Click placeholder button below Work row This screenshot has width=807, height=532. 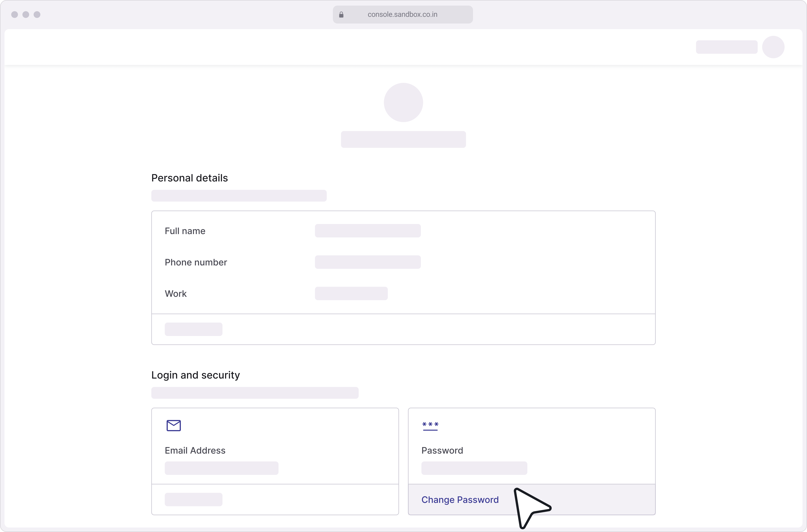point(194,329)
